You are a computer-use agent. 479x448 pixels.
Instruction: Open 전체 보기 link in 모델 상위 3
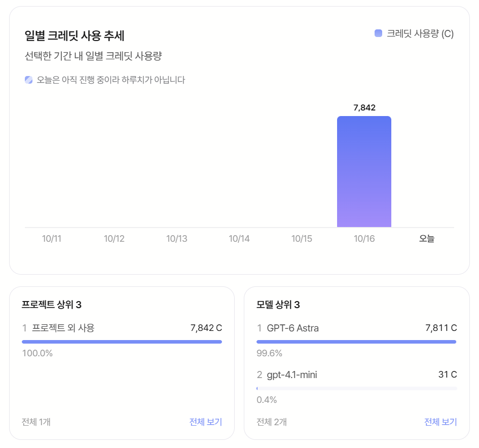(440, 422)
